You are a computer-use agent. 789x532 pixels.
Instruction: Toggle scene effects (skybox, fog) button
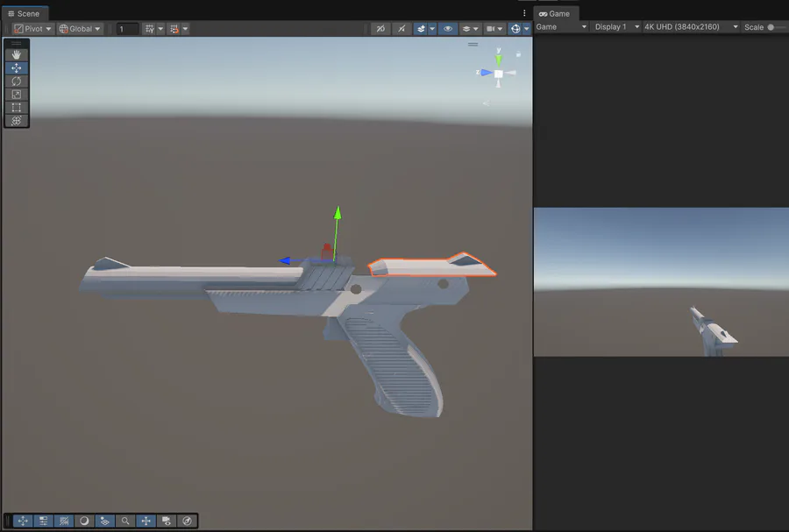coord(421,29)
